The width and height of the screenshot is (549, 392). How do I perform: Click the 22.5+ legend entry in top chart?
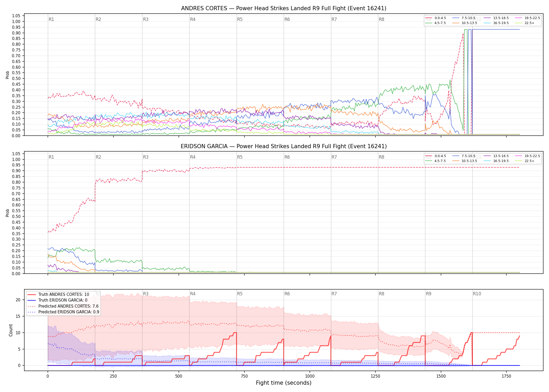pos(525,23)
